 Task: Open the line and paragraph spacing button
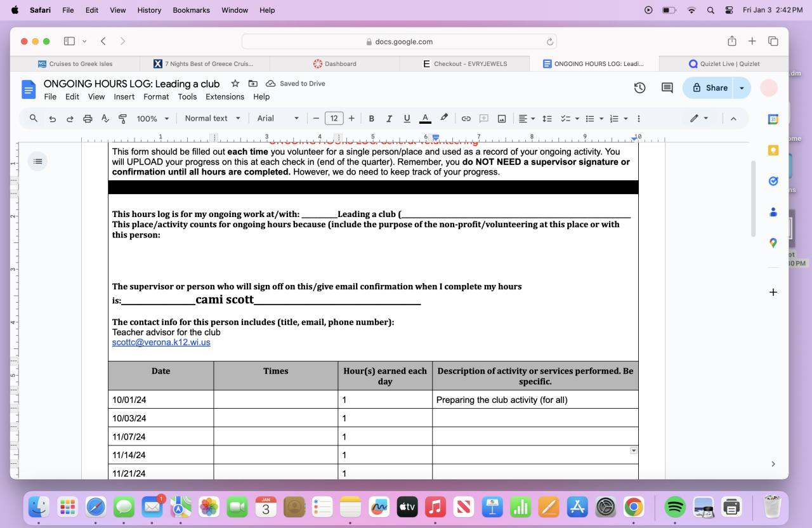click(547, 119)
